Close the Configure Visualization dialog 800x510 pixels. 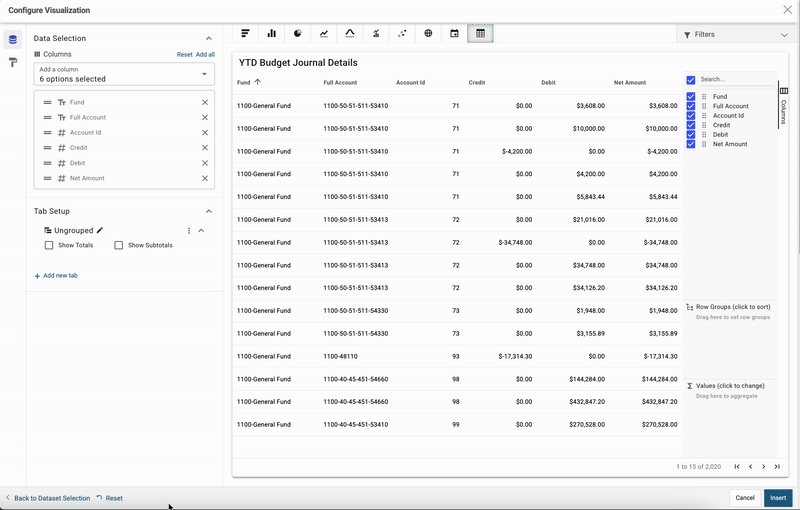(x=788, y=10)
